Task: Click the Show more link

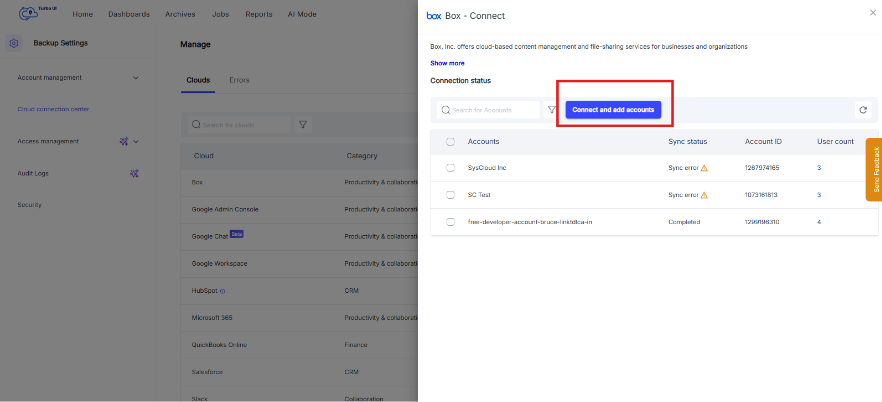Action: (447, 64)
